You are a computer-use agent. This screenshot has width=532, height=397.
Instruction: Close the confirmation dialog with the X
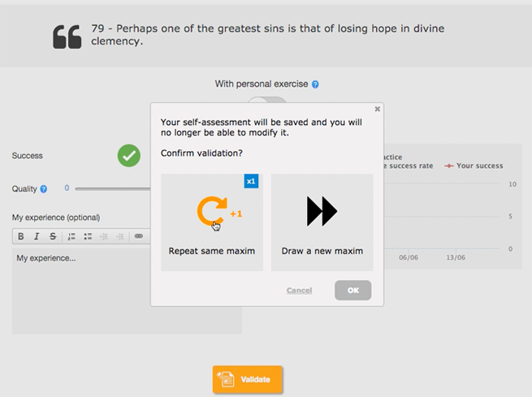coord(378,109)
